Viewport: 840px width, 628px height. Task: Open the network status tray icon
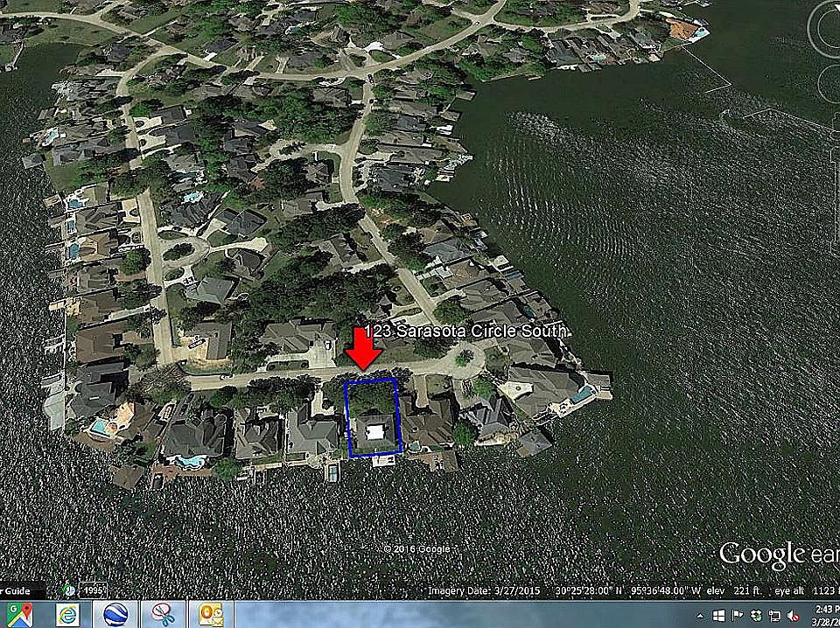[774, 615]
